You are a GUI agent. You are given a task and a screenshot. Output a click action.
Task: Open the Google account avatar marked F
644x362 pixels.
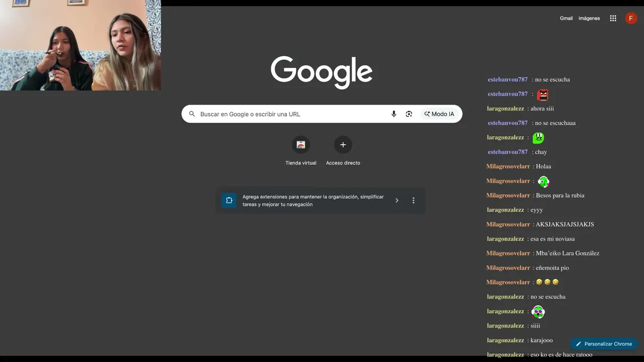click(x=631, y=18)
